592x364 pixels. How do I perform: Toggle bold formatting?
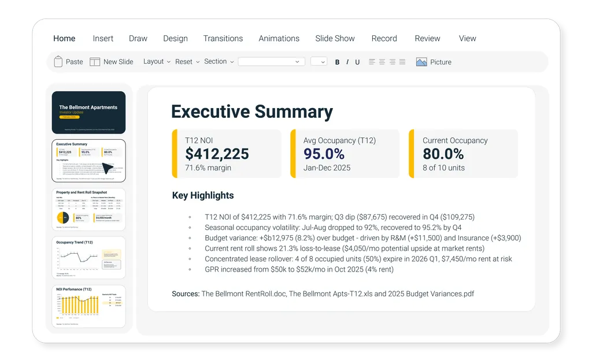tap(337, 62)
